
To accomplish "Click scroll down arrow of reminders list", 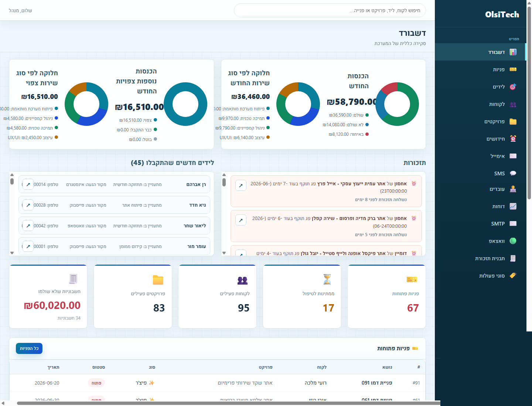I will tap(224, 253).
